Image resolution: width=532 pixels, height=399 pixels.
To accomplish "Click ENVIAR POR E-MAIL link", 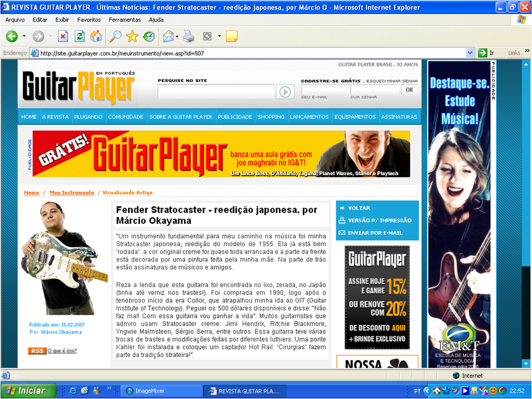I will (x=375, y=233).
